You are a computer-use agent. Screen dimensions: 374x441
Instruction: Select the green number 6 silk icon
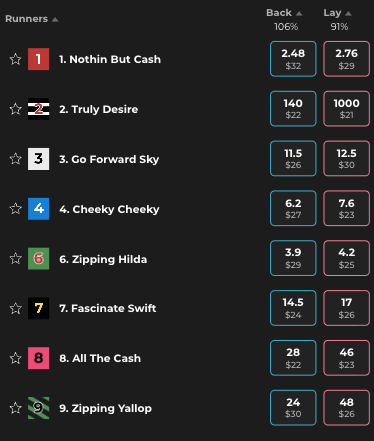click(38, 258)
